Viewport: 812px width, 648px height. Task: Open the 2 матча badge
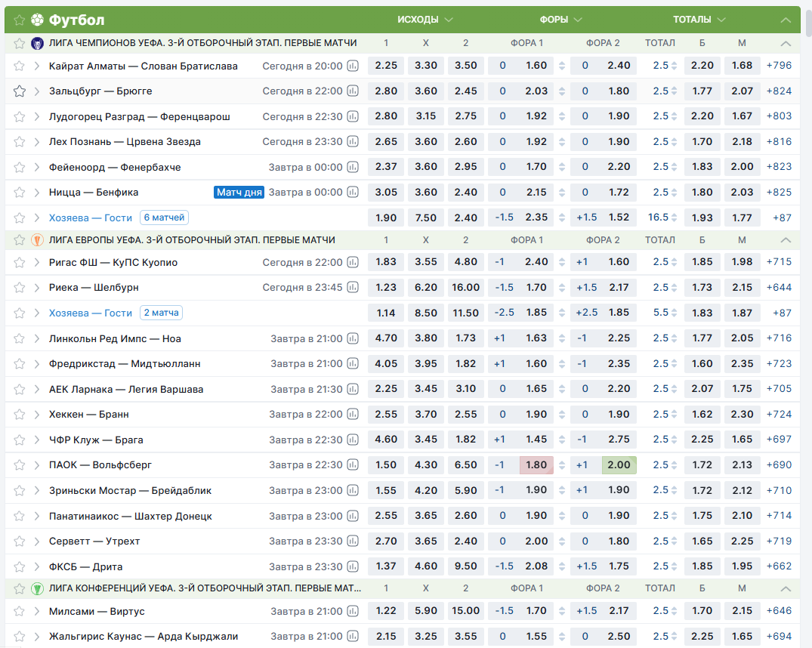161,313
